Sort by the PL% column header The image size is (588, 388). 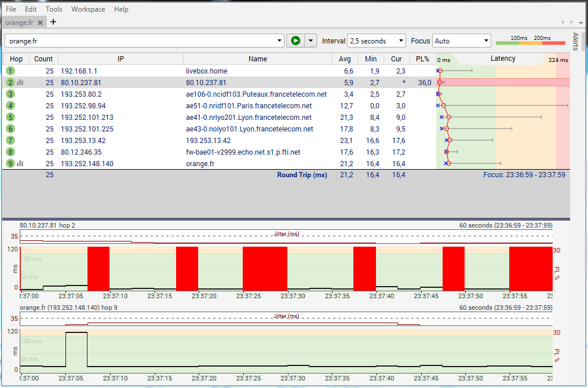pyautogui.click(x=422, y=59)
